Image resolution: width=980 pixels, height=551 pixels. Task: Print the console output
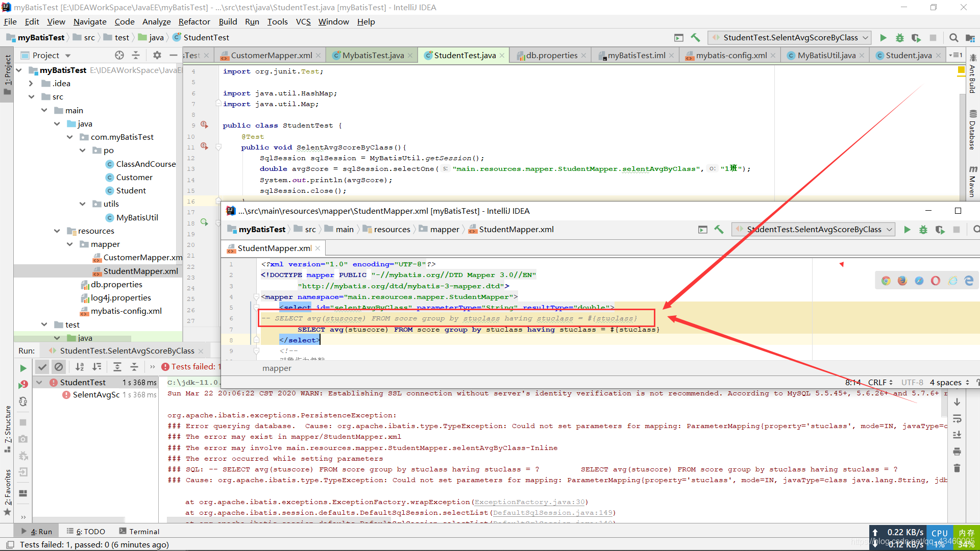(957, 452)
